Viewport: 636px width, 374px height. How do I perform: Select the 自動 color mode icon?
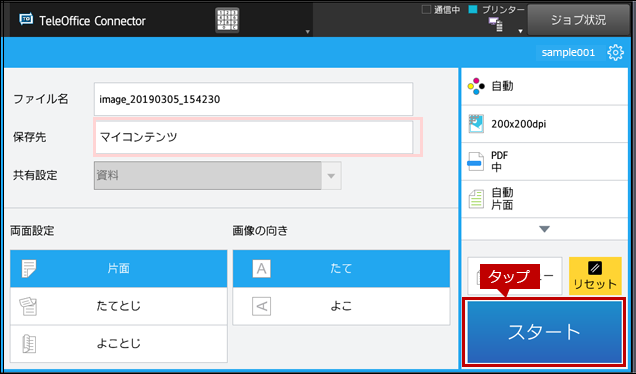point(476,86)
